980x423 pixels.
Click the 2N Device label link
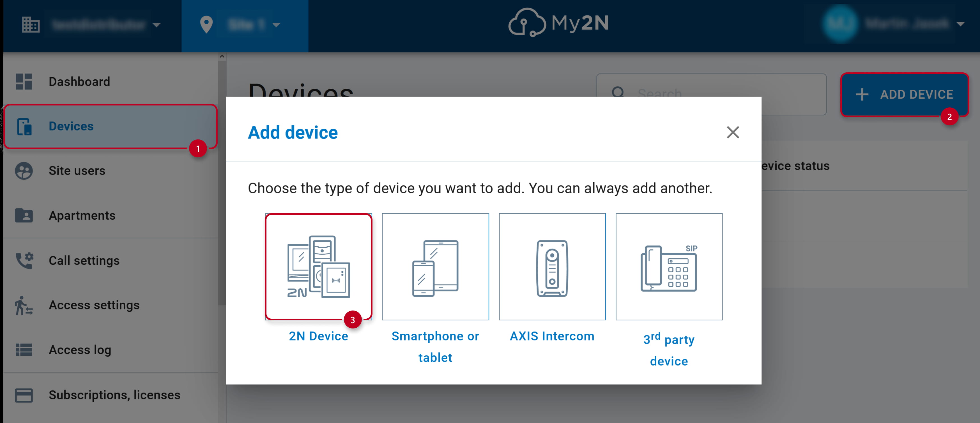click(x=318, y=336)
